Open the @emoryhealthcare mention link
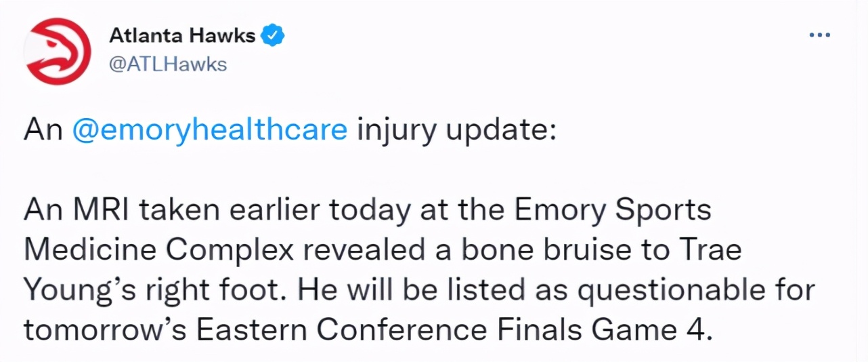 (x=209, y=130)
